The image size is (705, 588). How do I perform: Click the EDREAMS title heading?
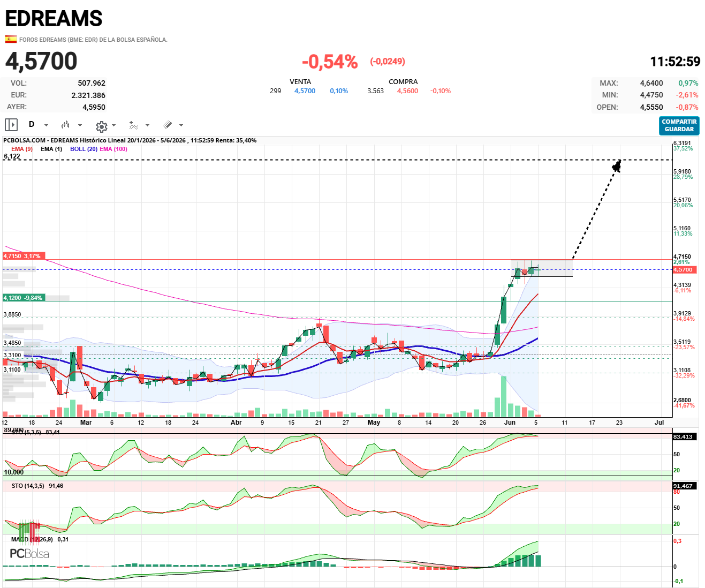(x=54, y=19)
